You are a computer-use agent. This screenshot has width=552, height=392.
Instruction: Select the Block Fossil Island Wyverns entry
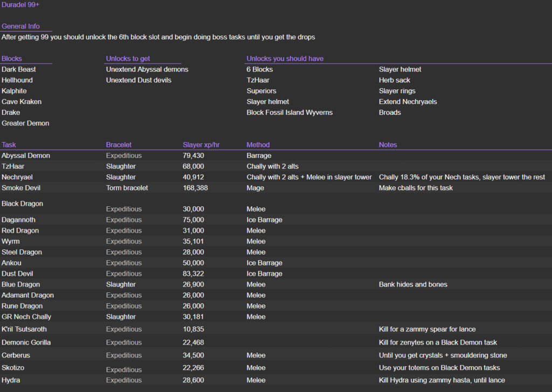(x=289, y=113)
